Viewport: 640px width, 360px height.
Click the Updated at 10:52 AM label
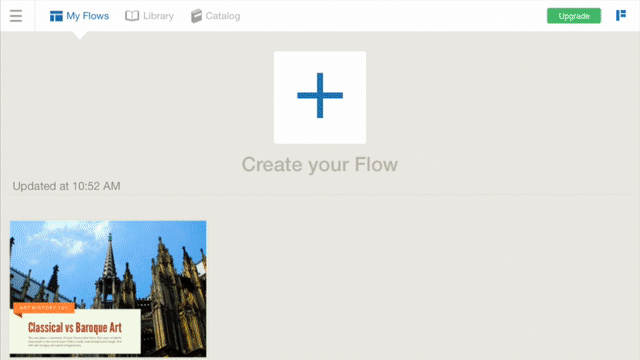66,186
